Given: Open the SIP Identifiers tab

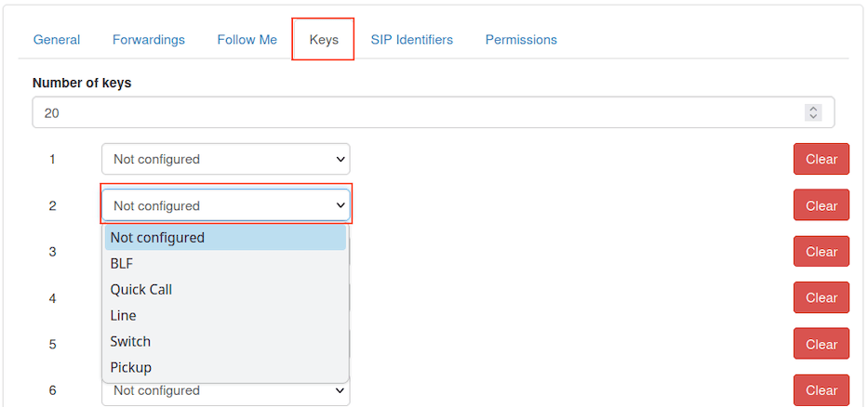Looking at the screenshot, I should [x=411, y=40].
